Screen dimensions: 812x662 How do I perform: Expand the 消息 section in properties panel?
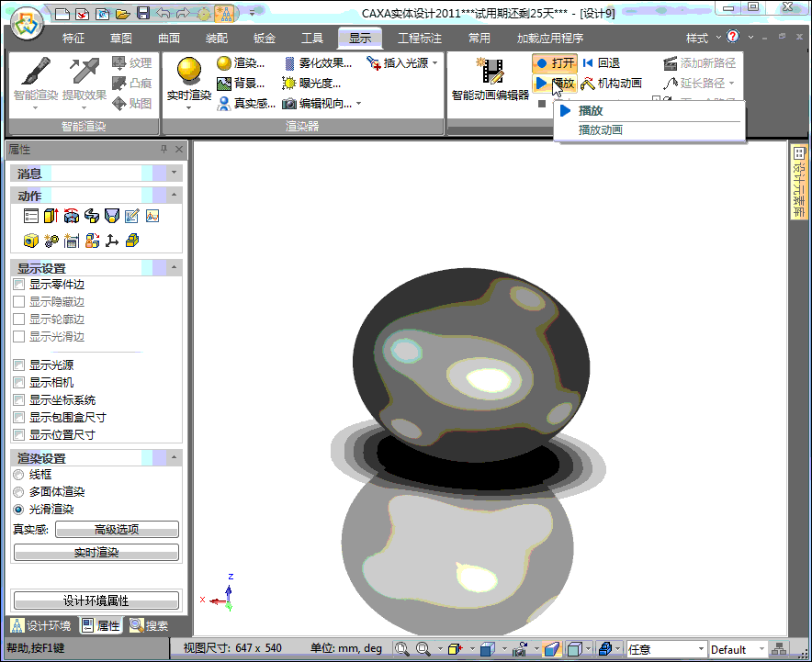pyautogui.click(x=175, y=174)
